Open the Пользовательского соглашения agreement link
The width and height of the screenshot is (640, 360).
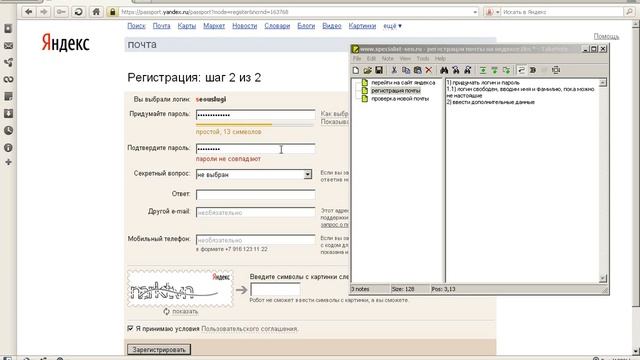[x=249, y=329]
